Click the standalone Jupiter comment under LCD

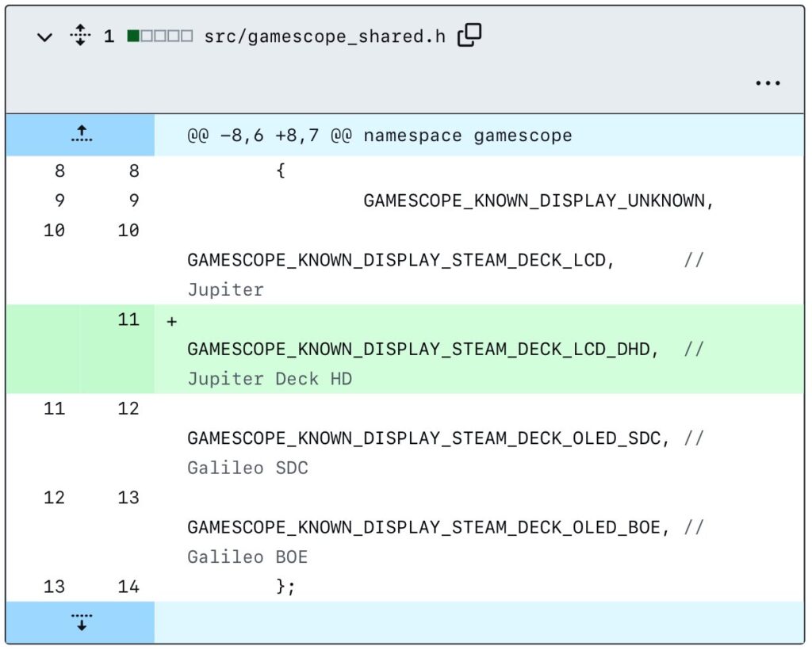[x=226, y=290]
